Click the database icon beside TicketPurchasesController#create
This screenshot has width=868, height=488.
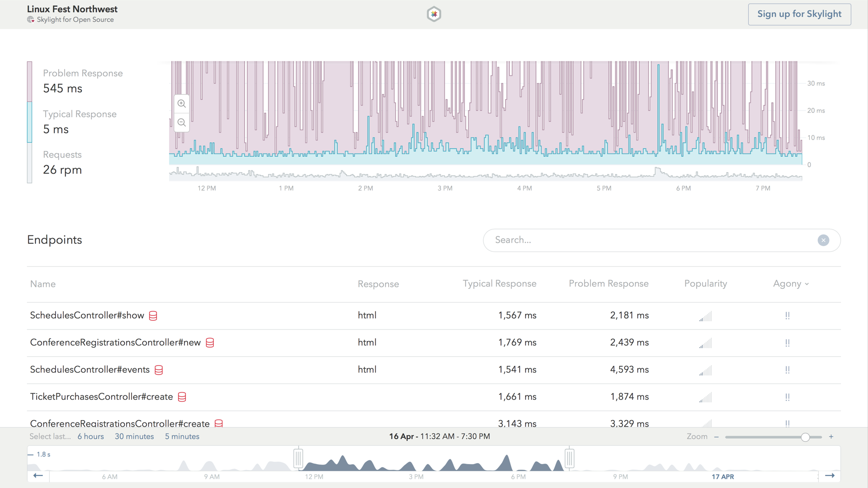click(182, 397)
